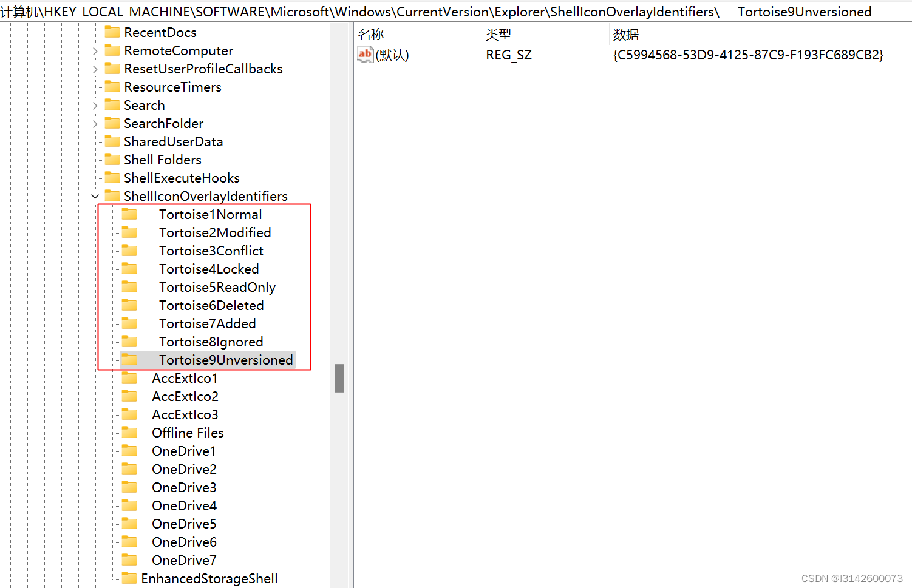Click the {C5994568-53D9-4125-87C9-F193FC689CB2} data cell

click(748, 55)
